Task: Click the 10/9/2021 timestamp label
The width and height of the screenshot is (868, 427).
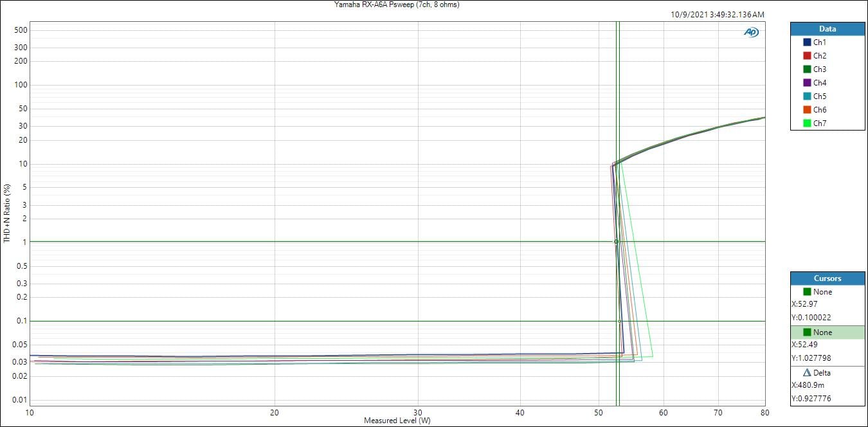Action: [x=717, y=15]
